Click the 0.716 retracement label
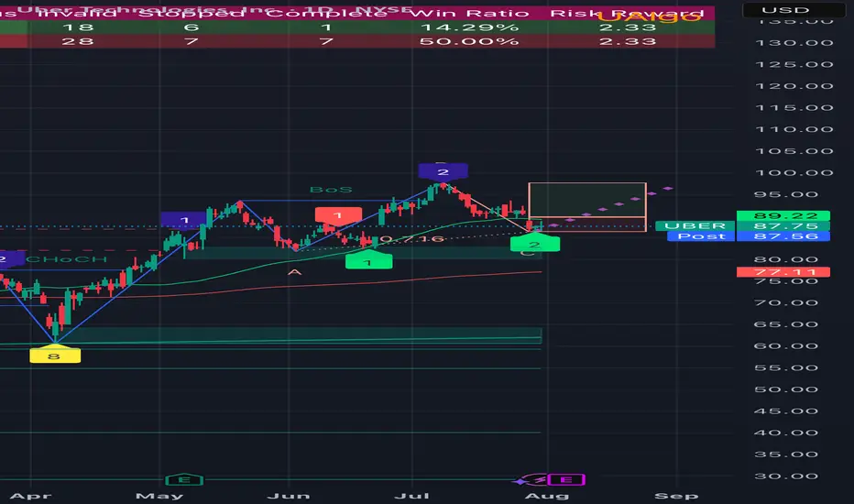The height and width of the screenshot is (504, 854). (x=411, y=239)
